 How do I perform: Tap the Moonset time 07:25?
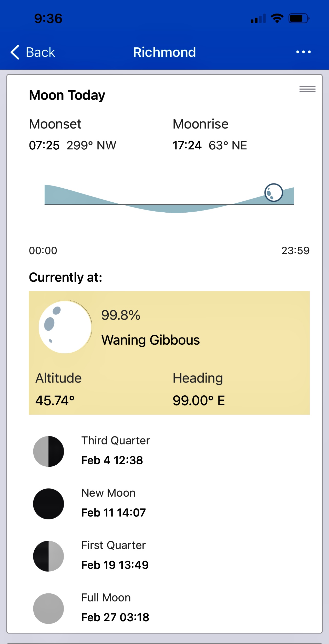44,145
